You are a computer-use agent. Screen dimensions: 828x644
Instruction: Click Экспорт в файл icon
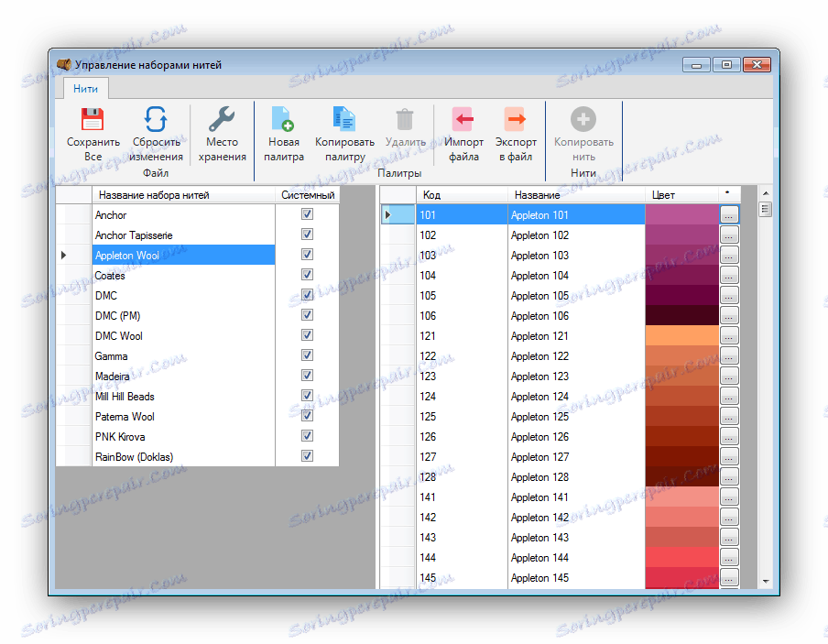tap(516, 120)
